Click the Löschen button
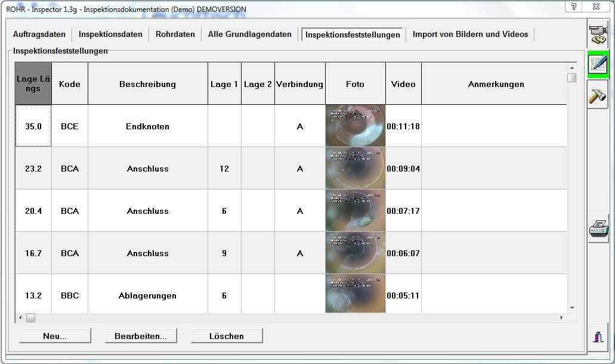This screenshot has height=364, width=615. [227, 336]
